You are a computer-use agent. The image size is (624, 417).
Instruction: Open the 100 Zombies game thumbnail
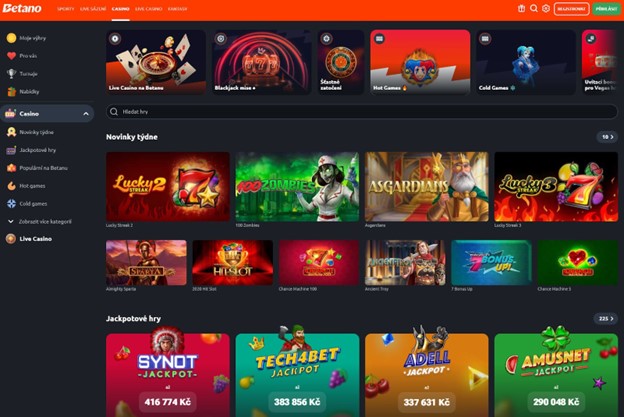(297, 187)
